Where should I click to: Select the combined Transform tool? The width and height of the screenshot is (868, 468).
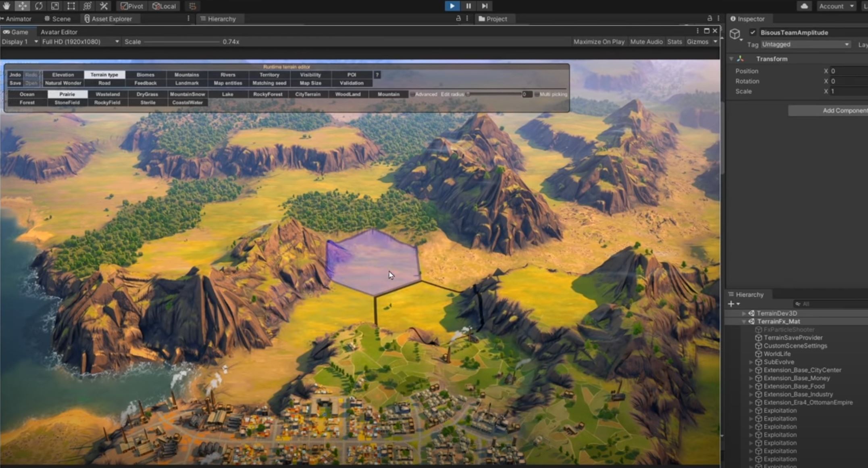click(x=87, y=6)
